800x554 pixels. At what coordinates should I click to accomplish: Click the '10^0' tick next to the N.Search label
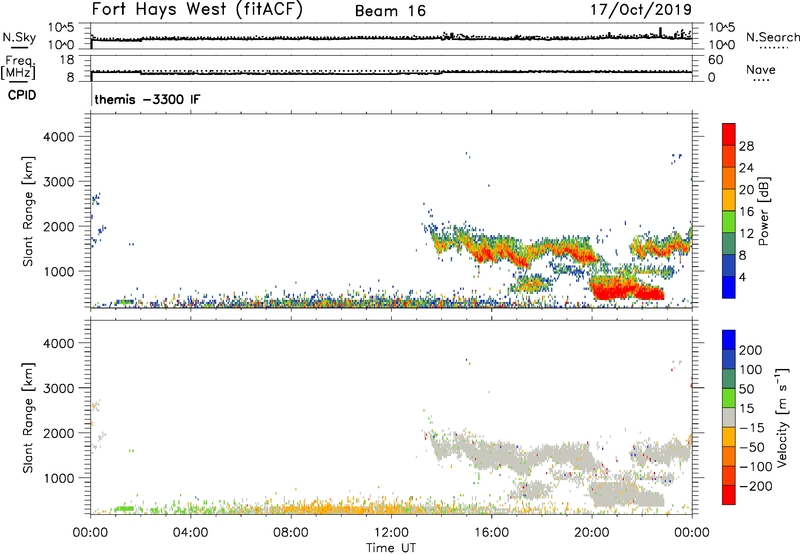tap(721, 45)
